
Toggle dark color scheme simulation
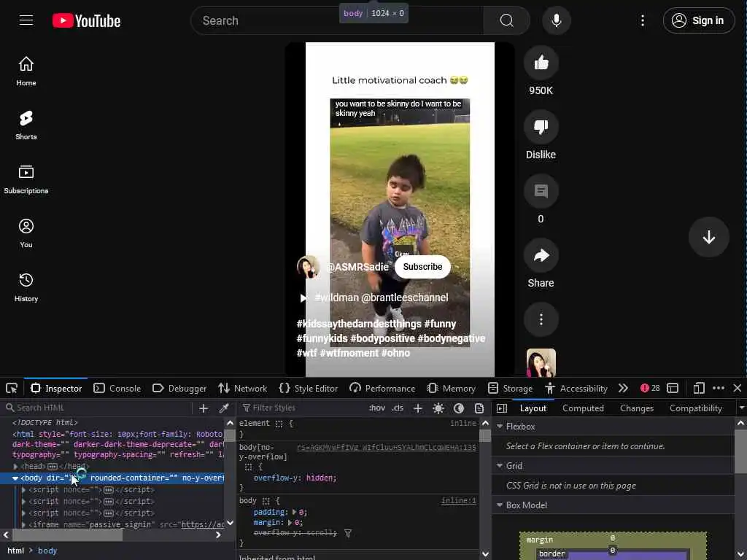(459, 408)
